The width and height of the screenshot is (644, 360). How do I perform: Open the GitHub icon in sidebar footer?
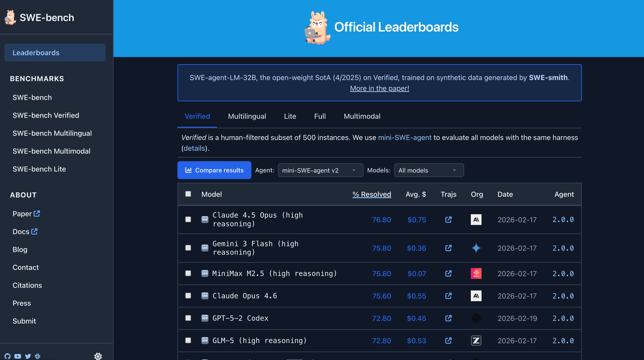click(8, 356)
